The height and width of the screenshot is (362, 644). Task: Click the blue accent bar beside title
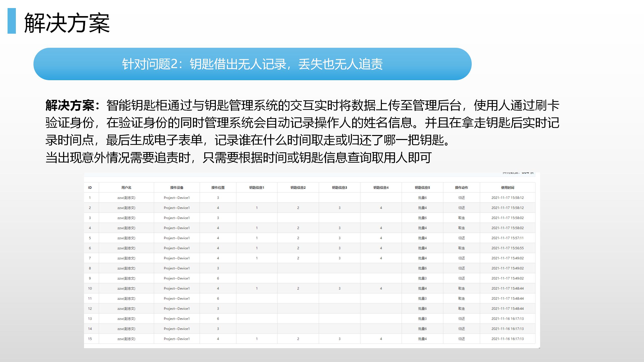tap(12, 21)
